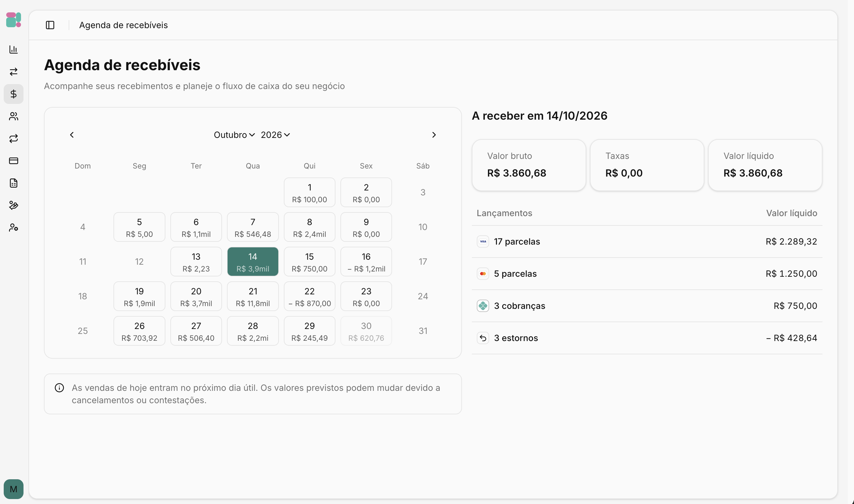Click the app logo in sidebar

(x=14, y=20)
